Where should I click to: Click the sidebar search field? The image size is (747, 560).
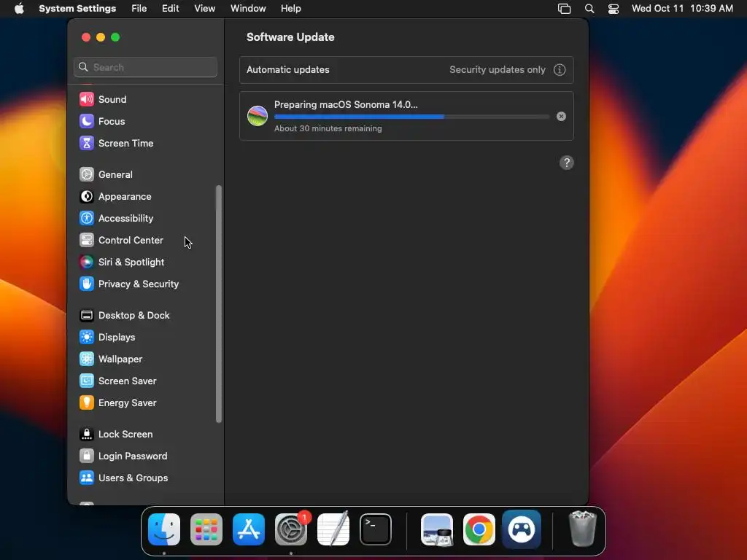point(145,67)
